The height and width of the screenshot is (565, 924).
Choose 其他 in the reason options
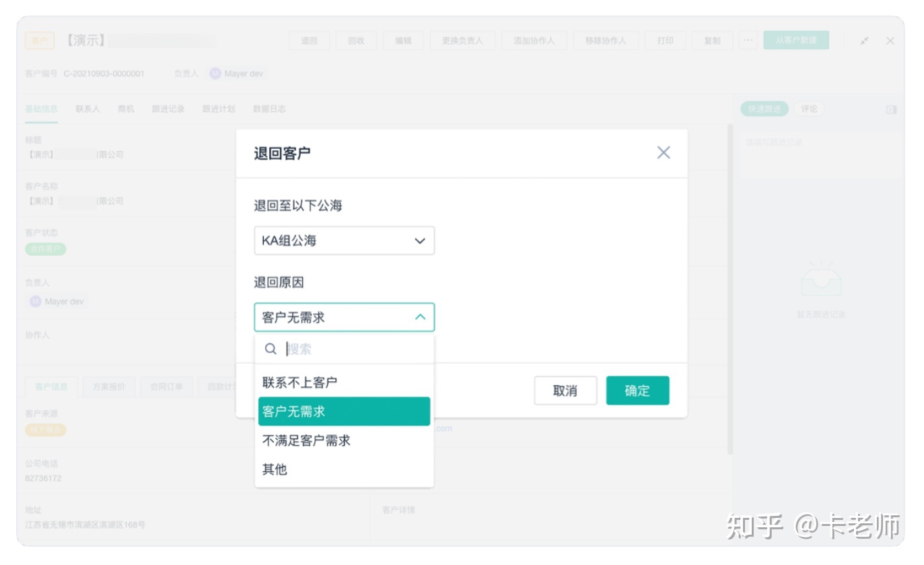pos(274,469)
